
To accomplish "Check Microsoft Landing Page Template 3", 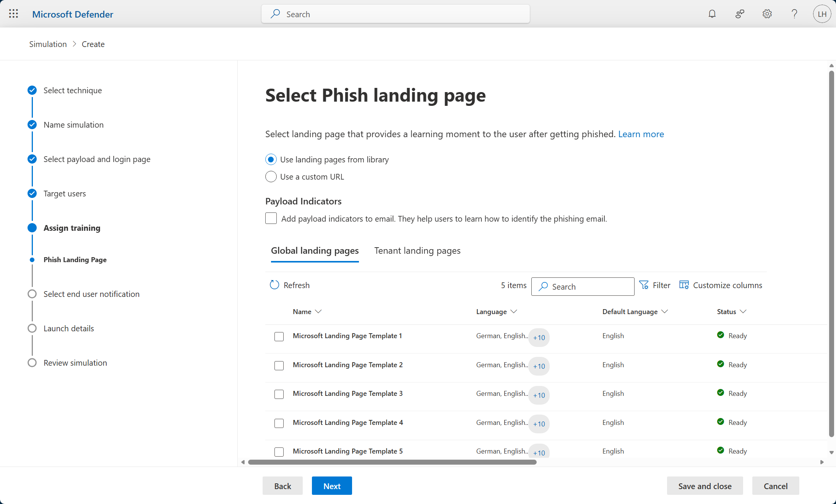I will pos(279,394).
